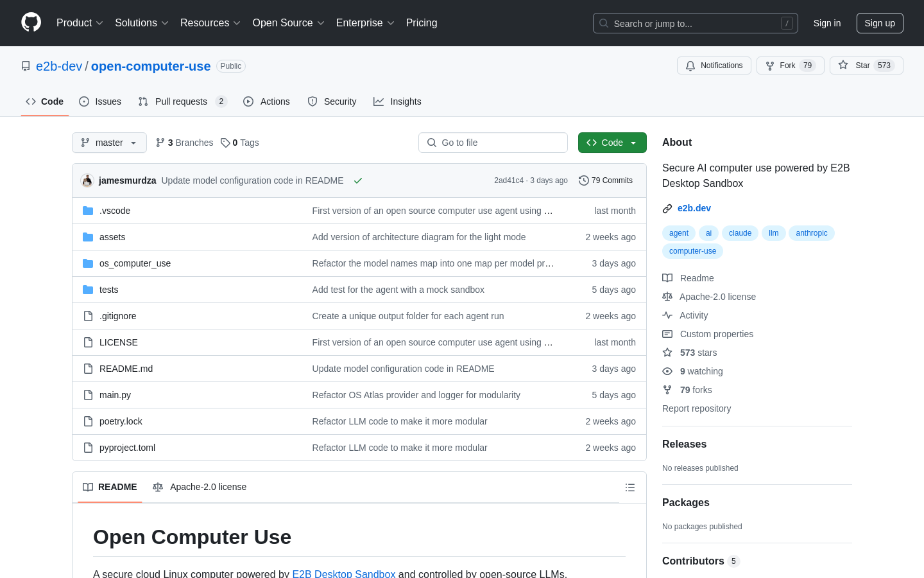Expand the Enterprise menu
924x578 pixels.
365,23
